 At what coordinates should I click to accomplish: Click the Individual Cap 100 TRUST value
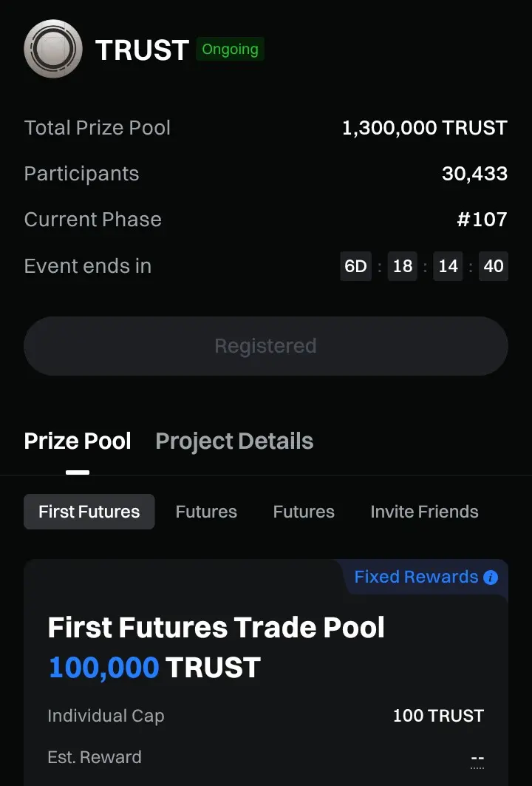[x=438, y=716]
